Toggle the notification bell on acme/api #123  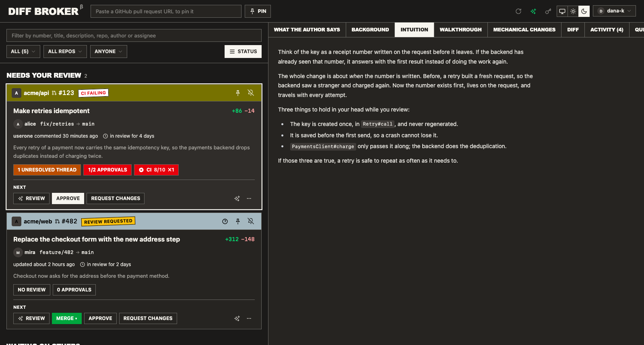click(x=251, y=93)
